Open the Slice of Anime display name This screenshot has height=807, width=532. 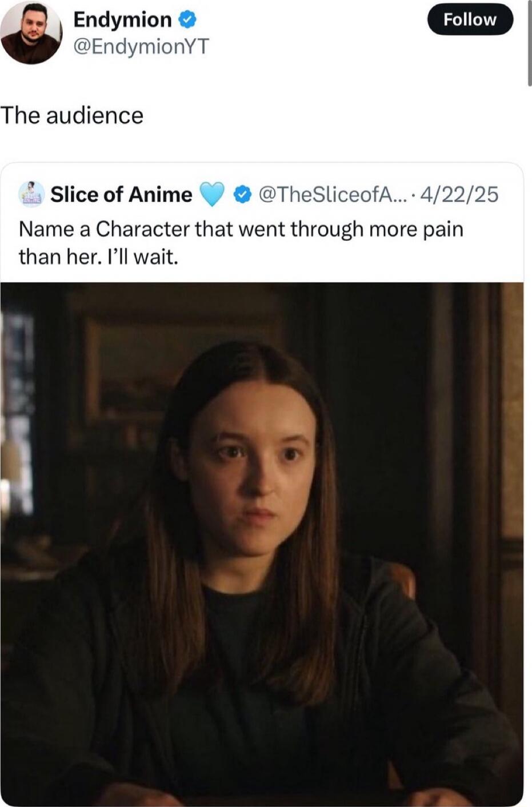pyautogui.click(x=121, y=195)
